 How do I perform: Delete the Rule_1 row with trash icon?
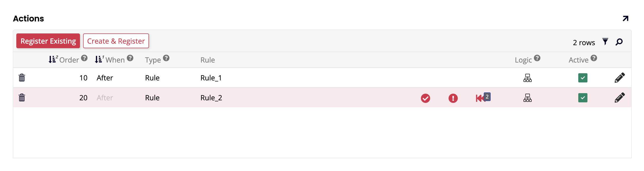(x=22, y=78)
